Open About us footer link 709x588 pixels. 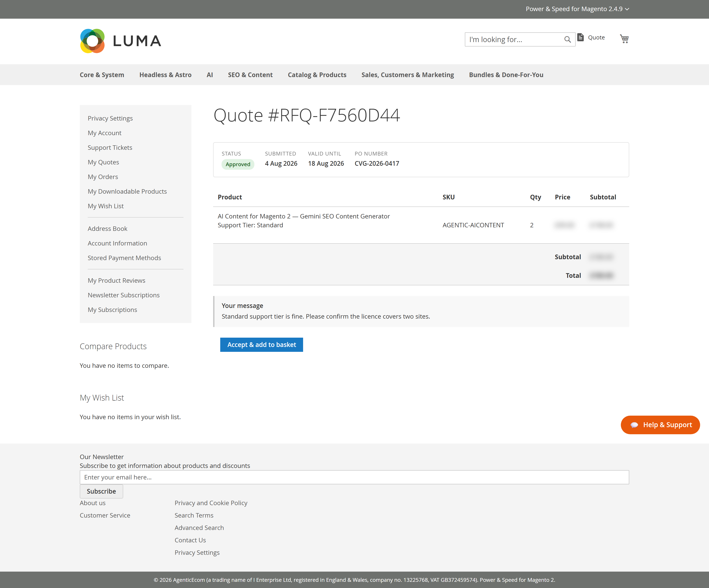(x=93, y=503)
